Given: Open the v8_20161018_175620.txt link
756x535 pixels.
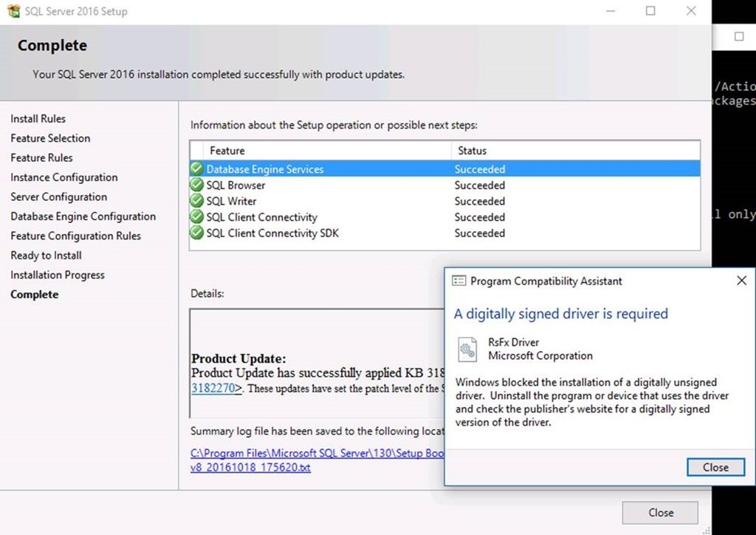Looking at the screenshot, I should point(250,467).
